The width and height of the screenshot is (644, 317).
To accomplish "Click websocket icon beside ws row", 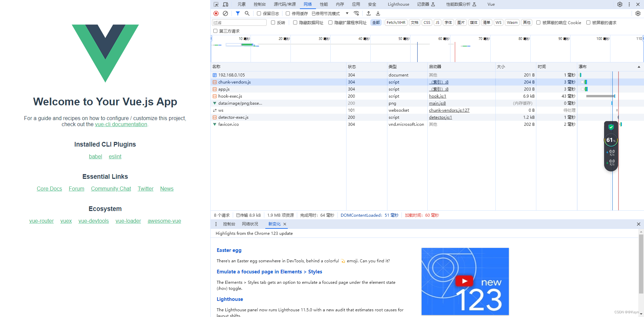I will point(215,110).
